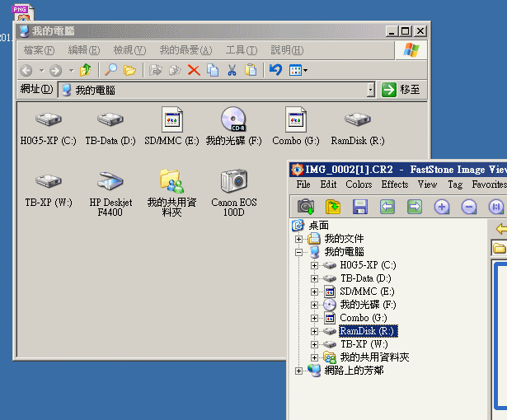This screenshot has width=507, height=420.
Task: Click FastStone Open file folder icon
Action: coord(333,207)
